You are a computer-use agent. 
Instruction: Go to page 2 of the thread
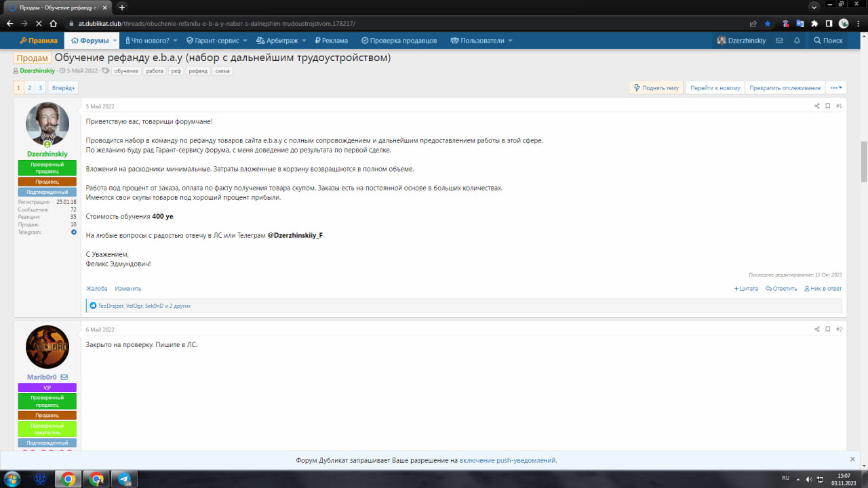click(x=30, y=87)
